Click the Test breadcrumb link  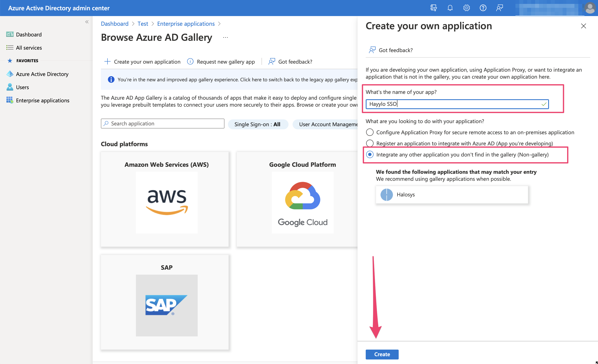(x=143, y=24)
